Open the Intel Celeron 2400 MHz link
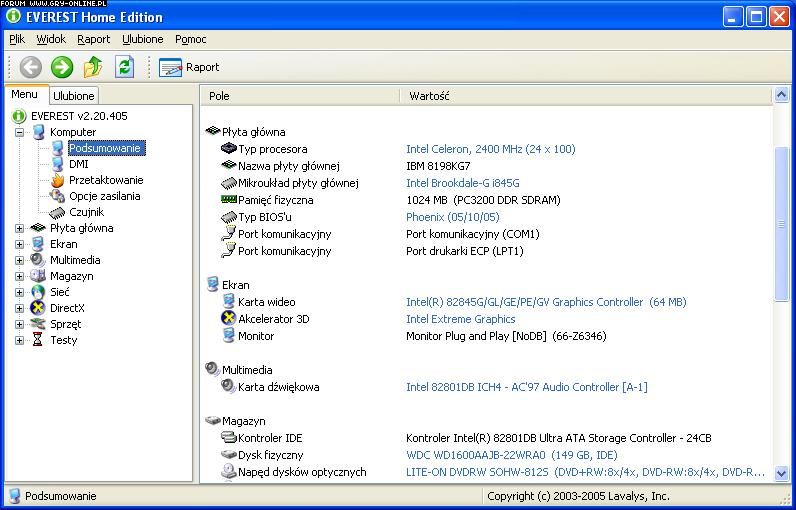This screenshot has width=796, height=510. pos(490,149)
